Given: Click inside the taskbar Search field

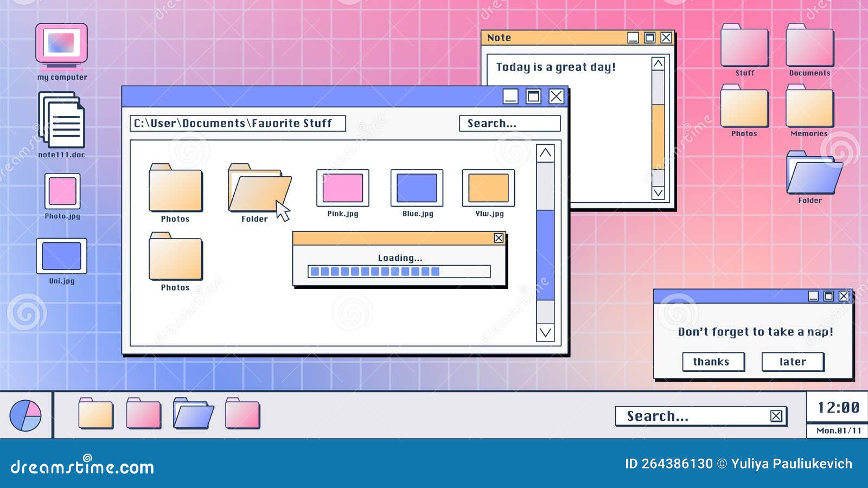Looking at the screenshot, I should (678, 416).
